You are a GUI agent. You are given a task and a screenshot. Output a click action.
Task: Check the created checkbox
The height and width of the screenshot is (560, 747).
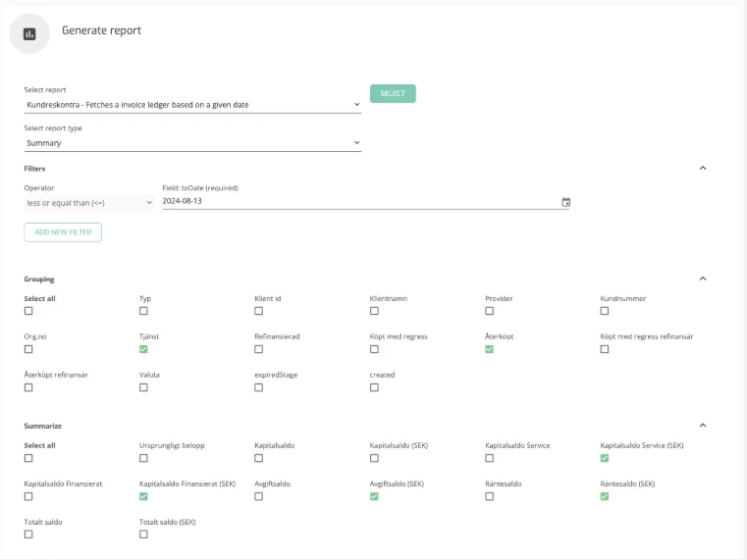click(x=374, y=387)
